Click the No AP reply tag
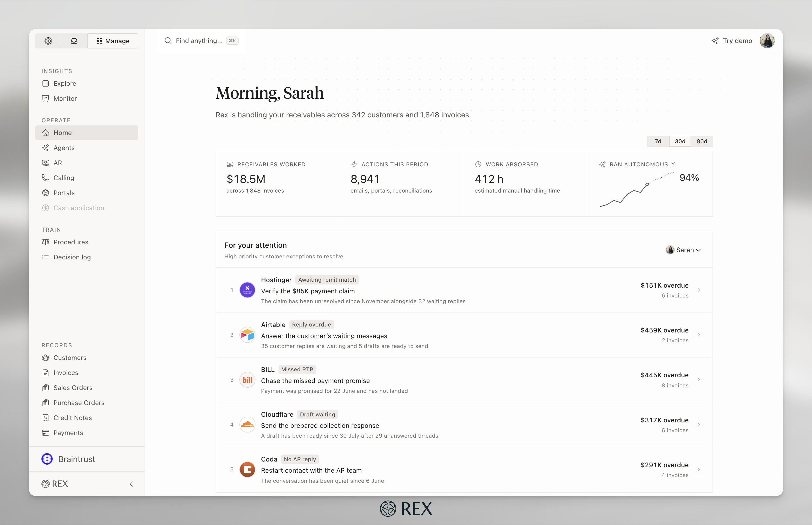This screenshot has width=812, height=525. pyautogui.click(x=300, y=459)
